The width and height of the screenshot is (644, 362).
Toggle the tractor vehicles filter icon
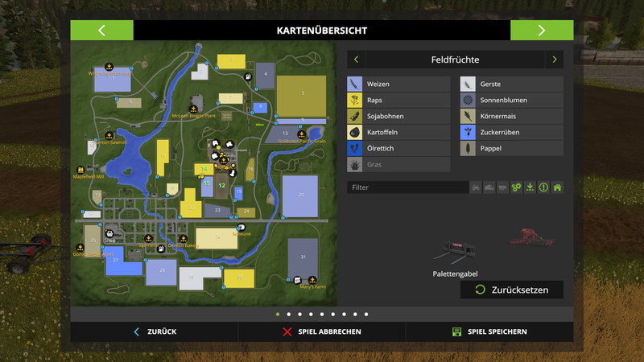coord(476,187)
